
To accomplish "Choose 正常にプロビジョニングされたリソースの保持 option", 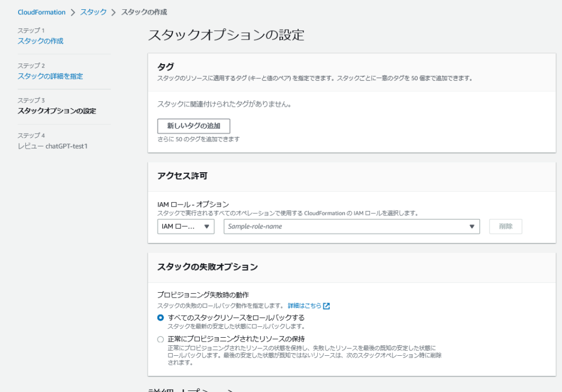I will pyautogui.click(x=160, y=338).
